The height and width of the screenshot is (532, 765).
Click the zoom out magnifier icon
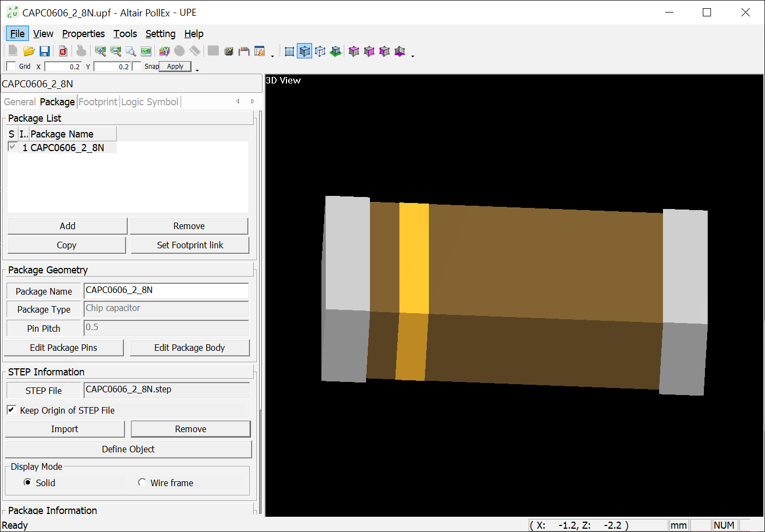click(116, 51)
